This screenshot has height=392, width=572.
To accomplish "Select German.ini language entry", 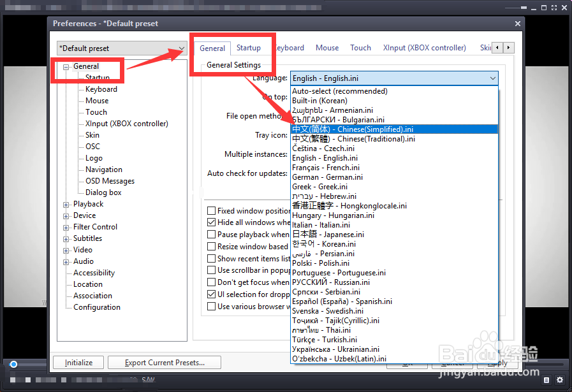I will coord(394,177).
